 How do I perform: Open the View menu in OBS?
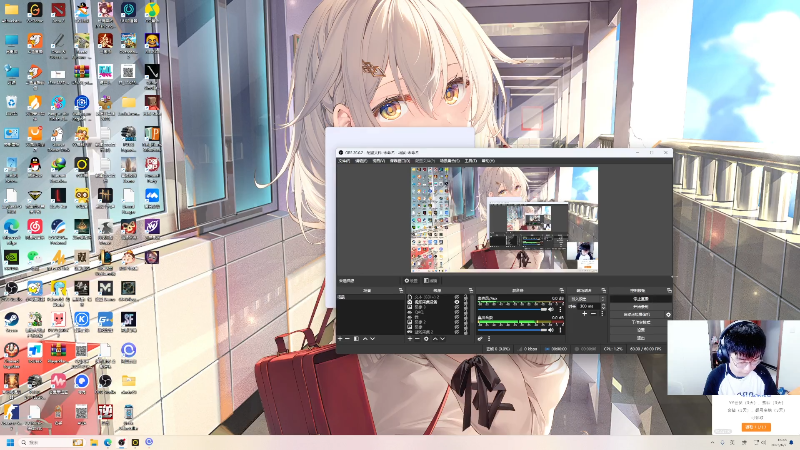point(378,161)
